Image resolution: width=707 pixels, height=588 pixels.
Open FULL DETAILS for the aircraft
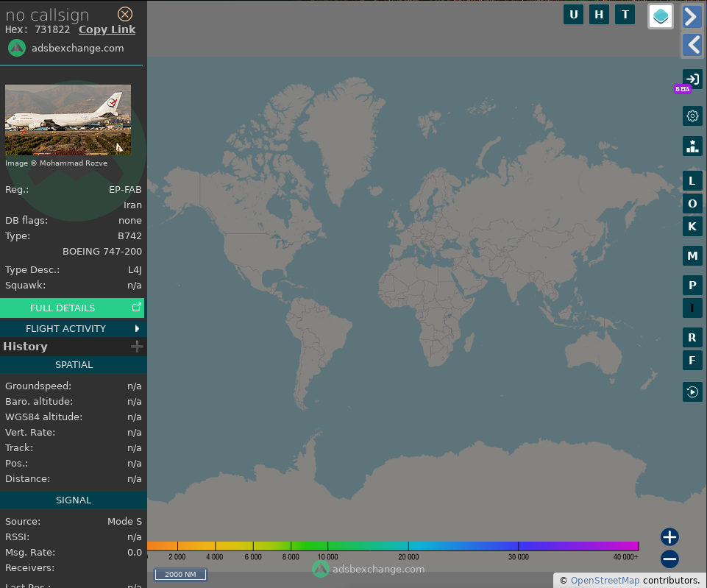pyautogui.click(x=72, y=308)
